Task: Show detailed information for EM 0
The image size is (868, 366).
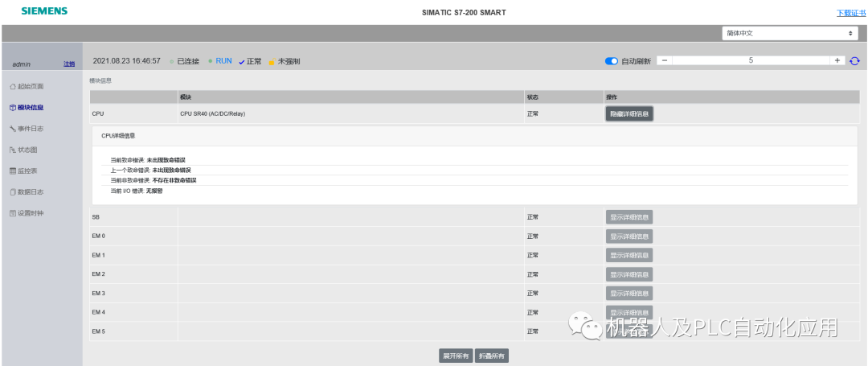Action: pyautogui.click(x=629, y=236)
